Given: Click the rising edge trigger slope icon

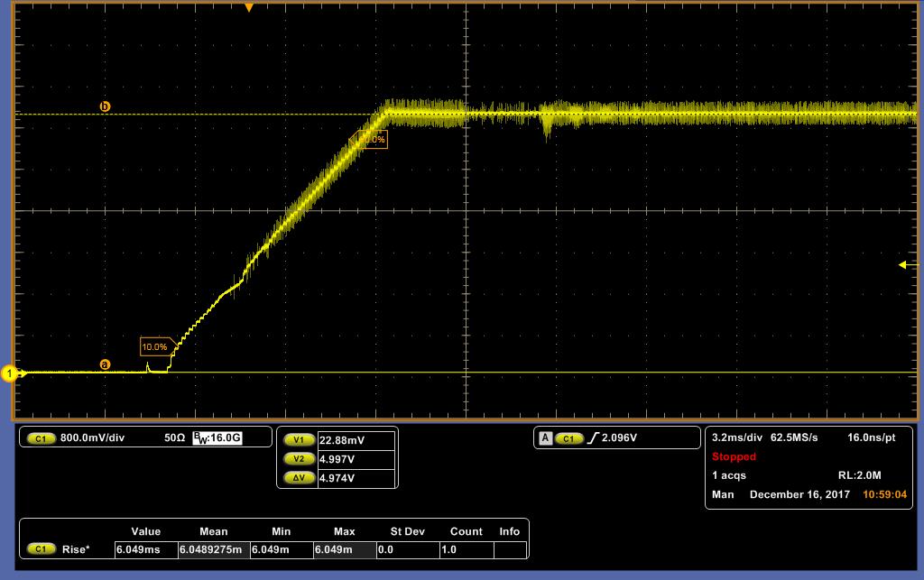Looking at the screenshot, I should click(x=593, y=437).
